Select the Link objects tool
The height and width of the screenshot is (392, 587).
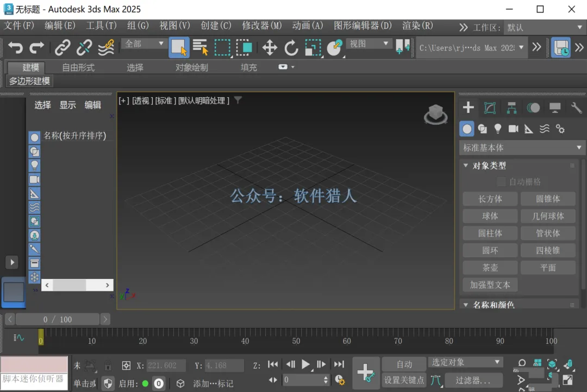[x=63, y=47]
